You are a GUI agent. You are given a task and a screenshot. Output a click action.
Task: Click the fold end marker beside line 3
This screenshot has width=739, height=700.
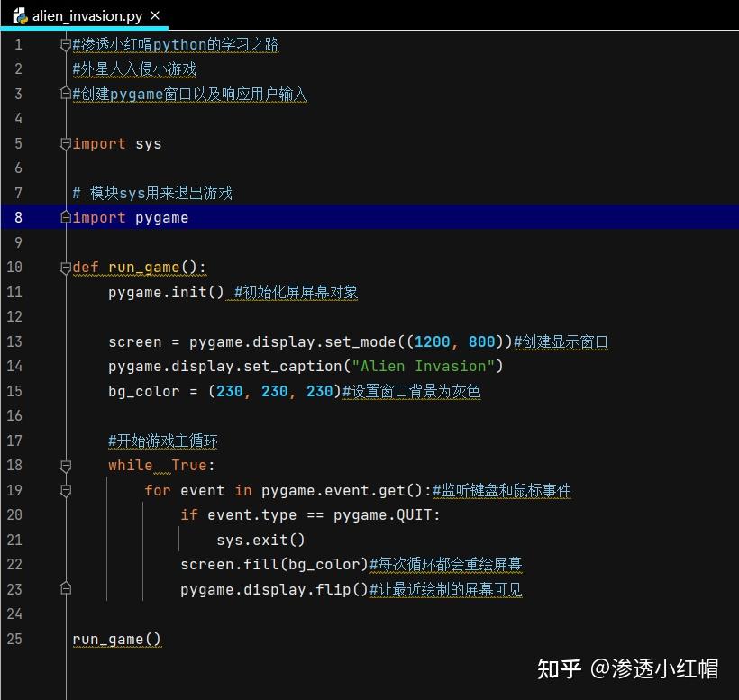pyautogui.click(x=66, y=94)
